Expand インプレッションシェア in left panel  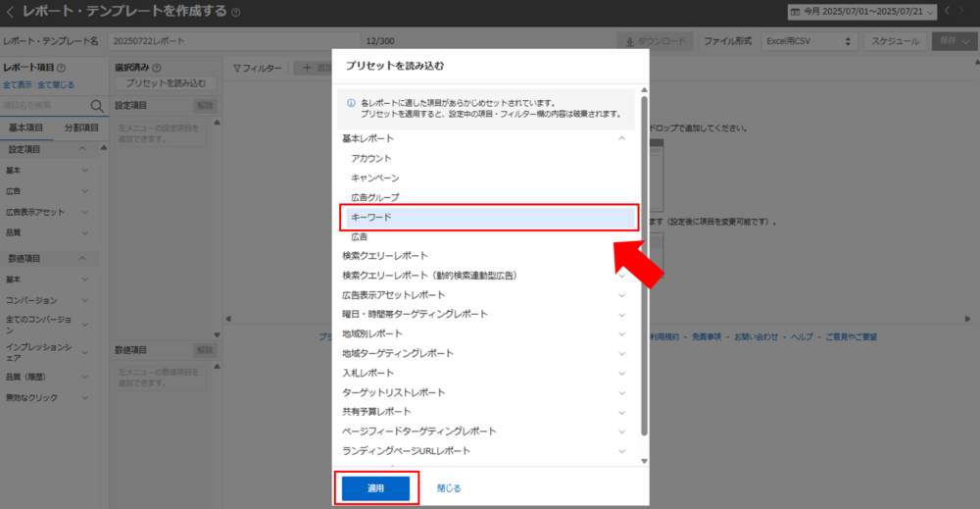[x=85, y=352]
